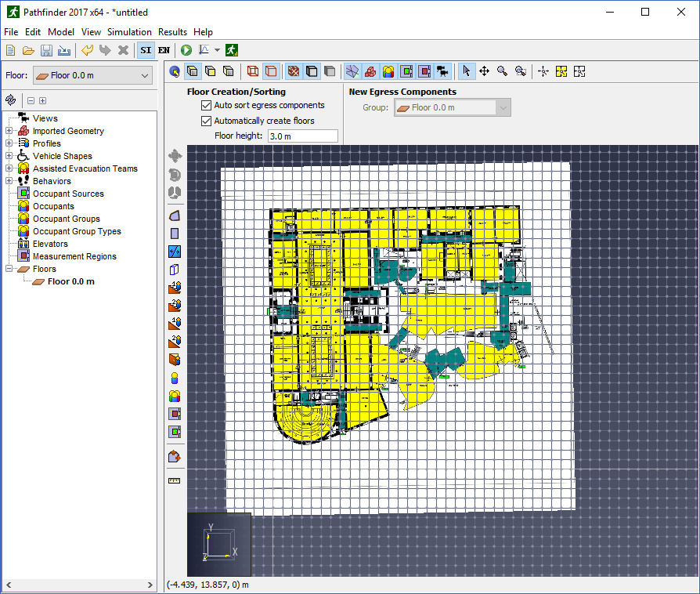The image size is (700, 594).
Task: Toggle the SI units button
Action: point(146,50)
